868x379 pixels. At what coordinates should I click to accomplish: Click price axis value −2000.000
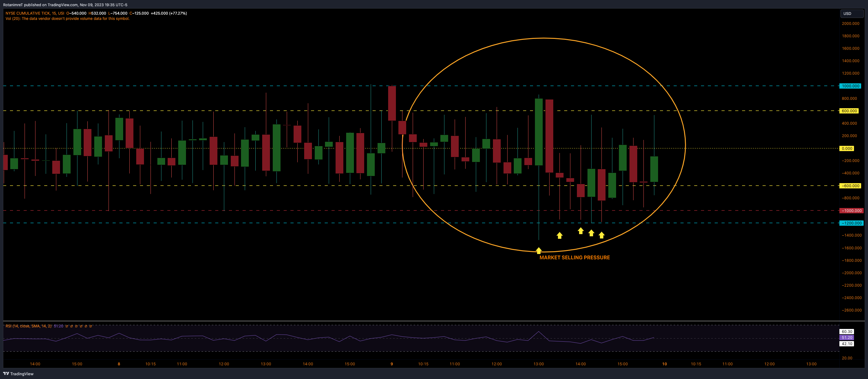(x=852, y=273)
